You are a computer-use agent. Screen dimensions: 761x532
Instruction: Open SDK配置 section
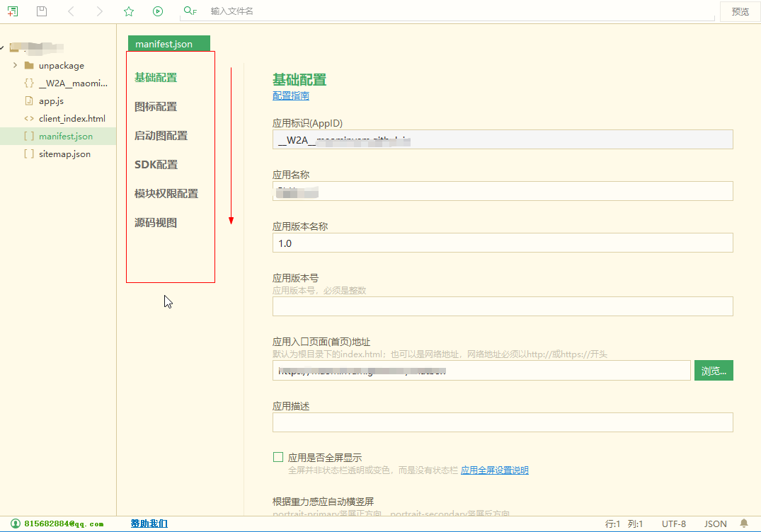coord(156,165)
